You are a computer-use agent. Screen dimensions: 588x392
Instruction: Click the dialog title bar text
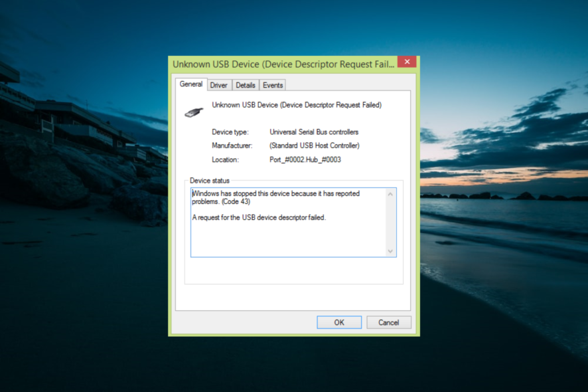click(283, 64)
